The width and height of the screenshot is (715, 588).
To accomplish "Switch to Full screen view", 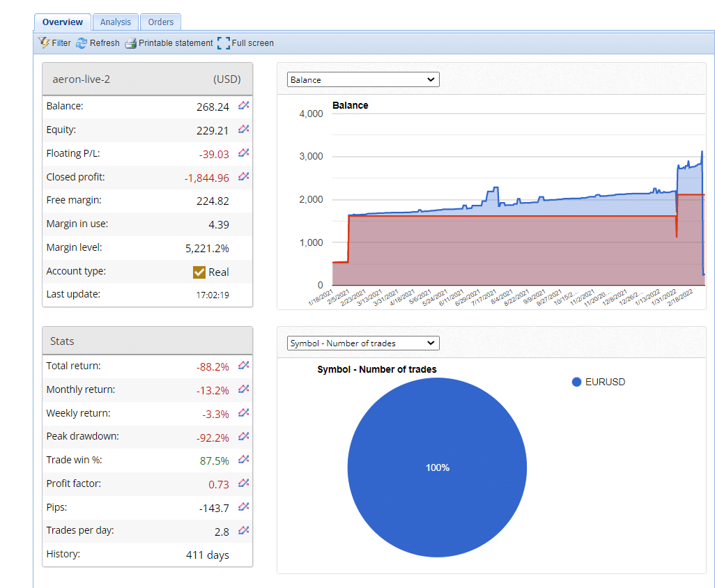I will [245, 43].
